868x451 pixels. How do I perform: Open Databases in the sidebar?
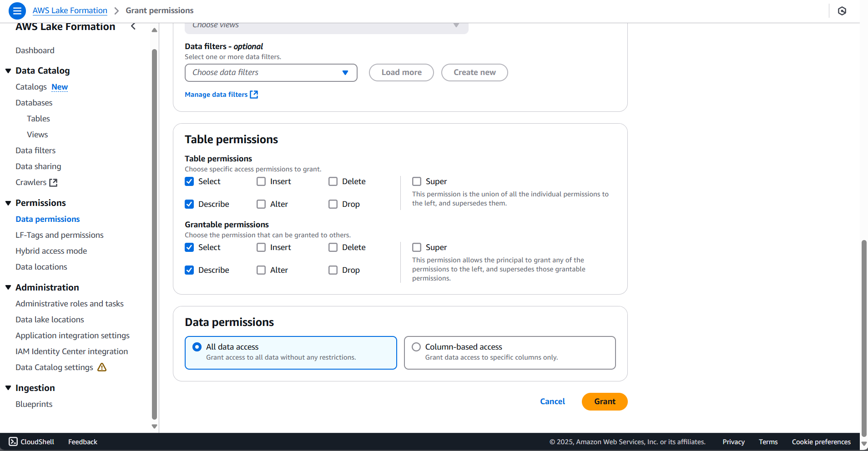pyautogui.click(x=34, y=103)
